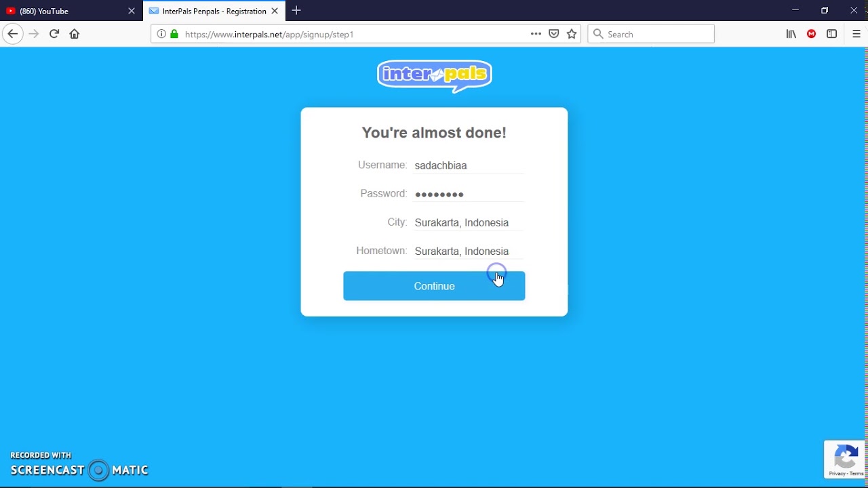Click the reCAPTCHA badge icon
The image size is (868, 488).
tap(846, 456)
